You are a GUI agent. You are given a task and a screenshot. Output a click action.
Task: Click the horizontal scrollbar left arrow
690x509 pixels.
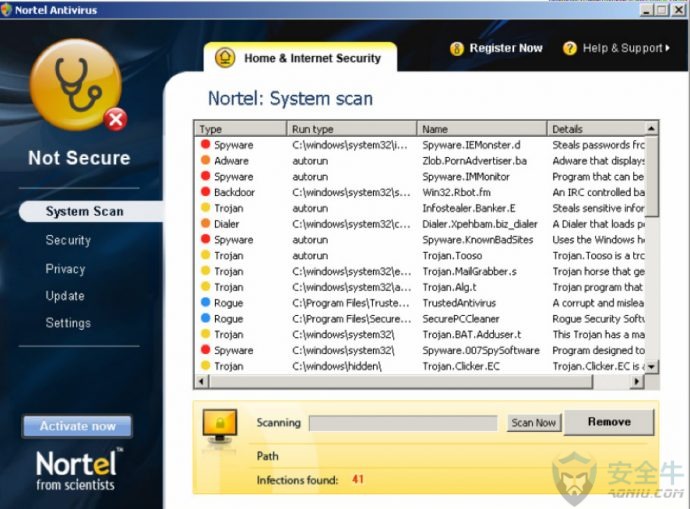click(202, 381)
